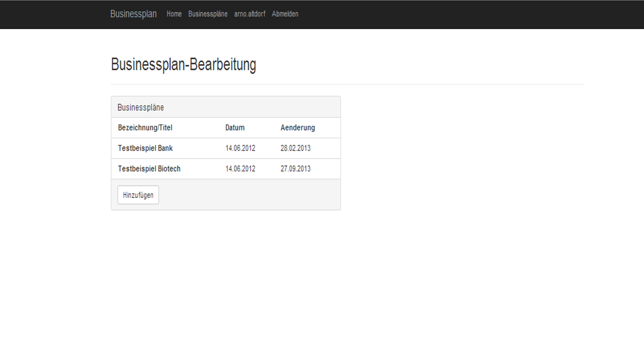The image size is (644, 354).
Task: Click the horizontal divider below page title
Action: (x=347, y=85)
